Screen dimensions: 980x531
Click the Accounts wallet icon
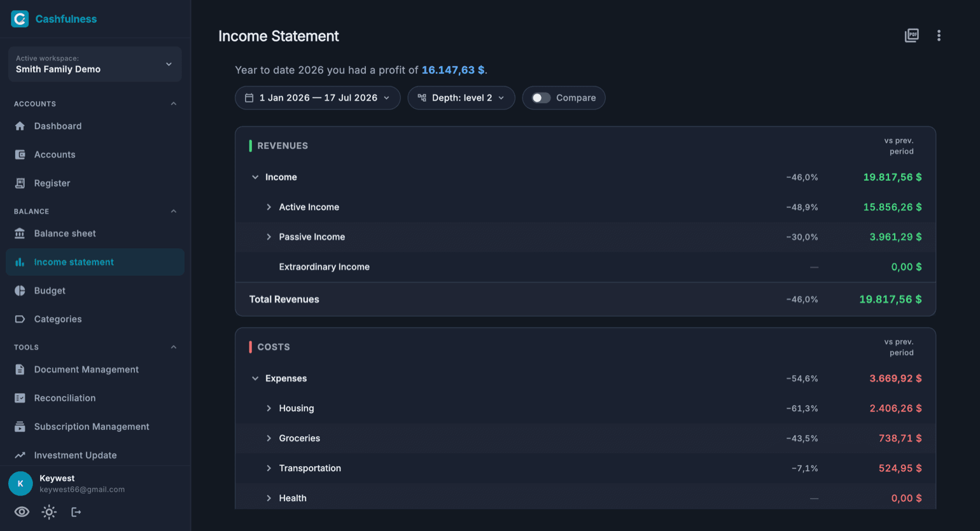20,155
